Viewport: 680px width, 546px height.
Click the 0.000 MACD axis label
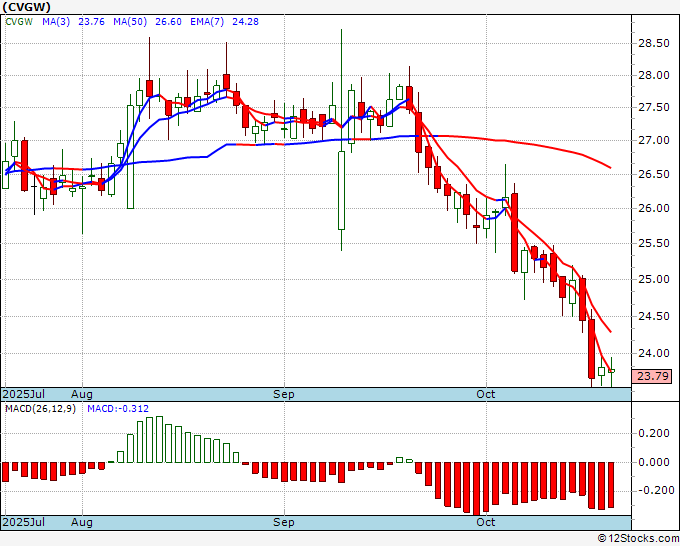click(654, 462)
